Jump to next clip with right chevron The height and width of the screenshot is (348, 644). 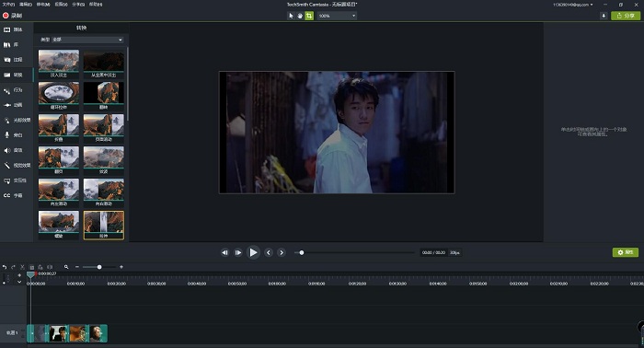click(282, 252)
